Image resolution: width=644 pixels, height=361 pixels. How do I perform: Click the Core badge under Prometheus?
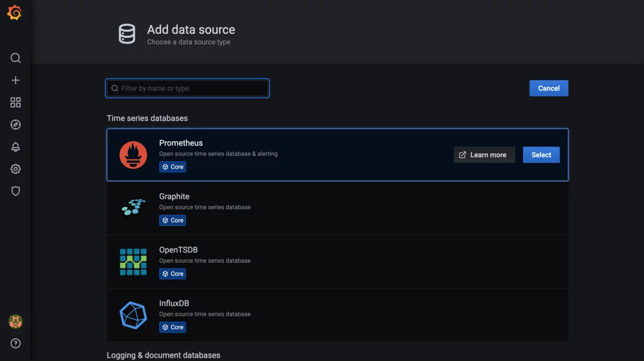pos(172,167)
